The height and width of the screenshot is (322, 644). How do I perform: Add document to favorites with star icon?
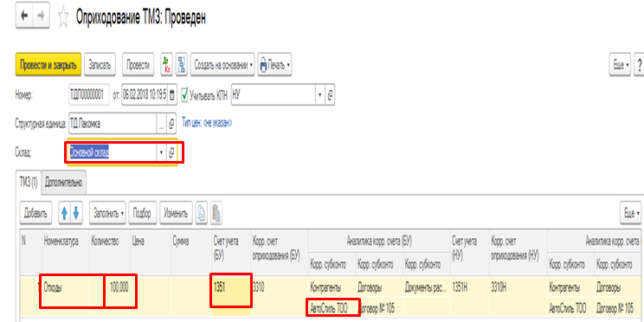pyautogui.click(x=63, y=17)
